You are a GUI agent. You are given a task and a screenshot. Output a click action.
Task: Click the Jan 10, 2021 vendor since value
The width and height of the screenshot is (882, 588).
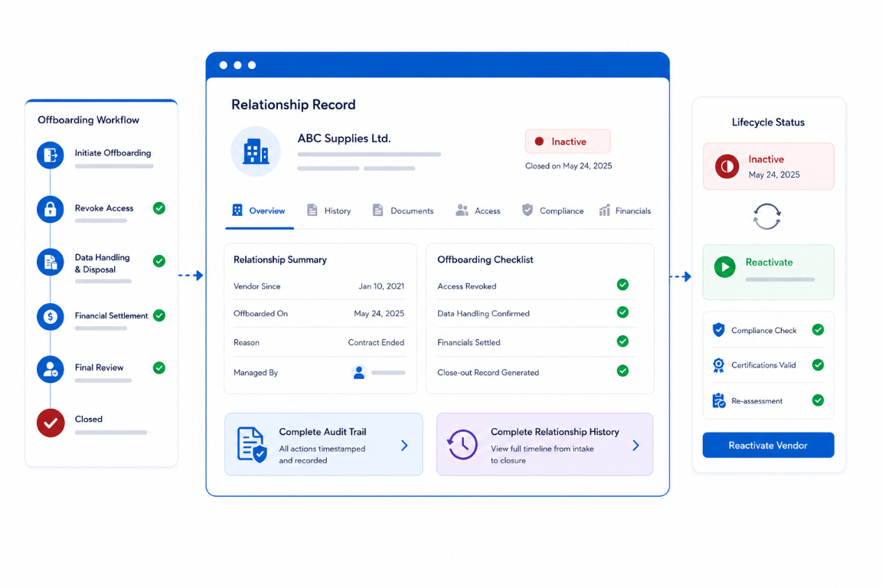pos(381,286)
